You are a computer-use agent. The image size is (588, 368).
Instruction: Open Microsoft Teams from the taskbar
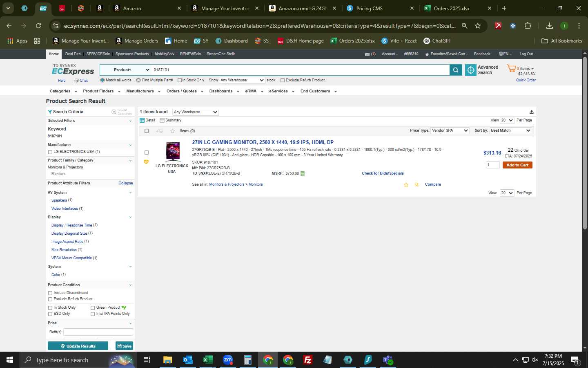coord(388,360)
